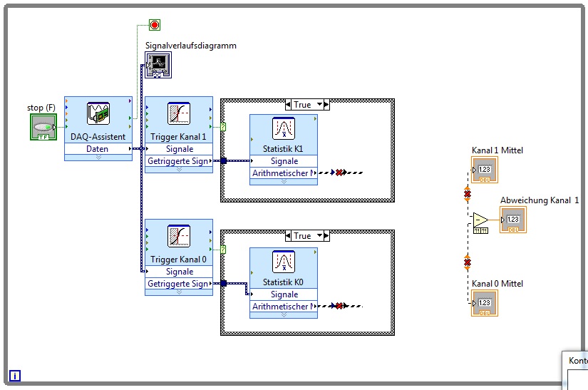Select the DAQ-Assistent express VI icon
Screen dimensions: 588x390
tap(98, 113)
